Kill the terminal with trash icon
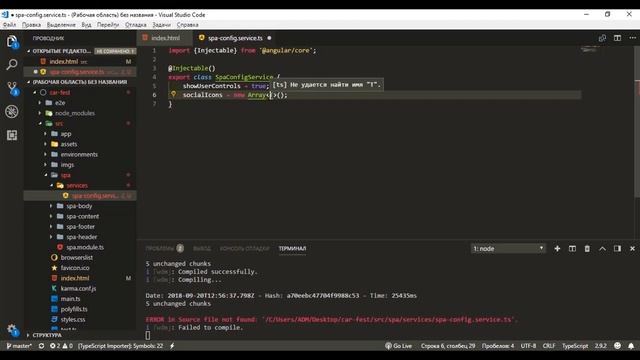640x360 pixels. click(x=587, y=249)
